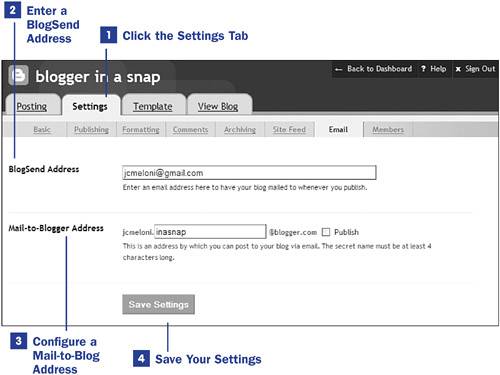Select the Email sub-tab
Screen dimensions: 500x375
point(338,129)
